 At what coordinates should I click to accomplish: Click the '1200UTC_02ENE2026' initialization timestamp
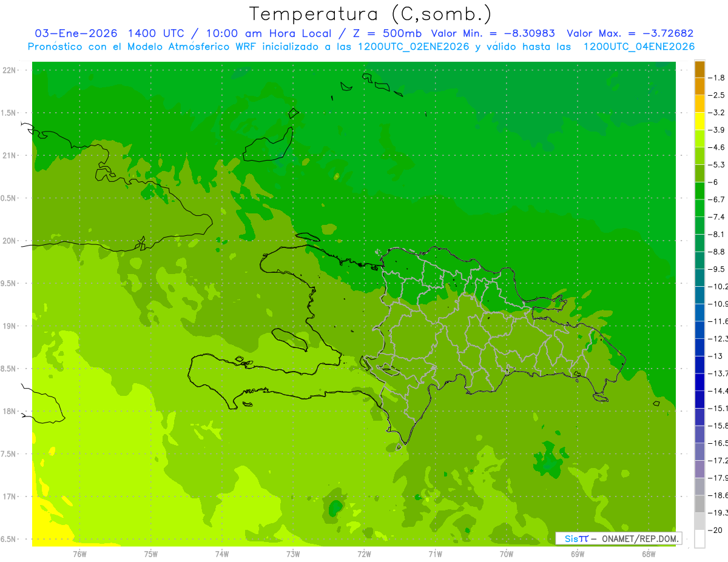coord(413,47)
